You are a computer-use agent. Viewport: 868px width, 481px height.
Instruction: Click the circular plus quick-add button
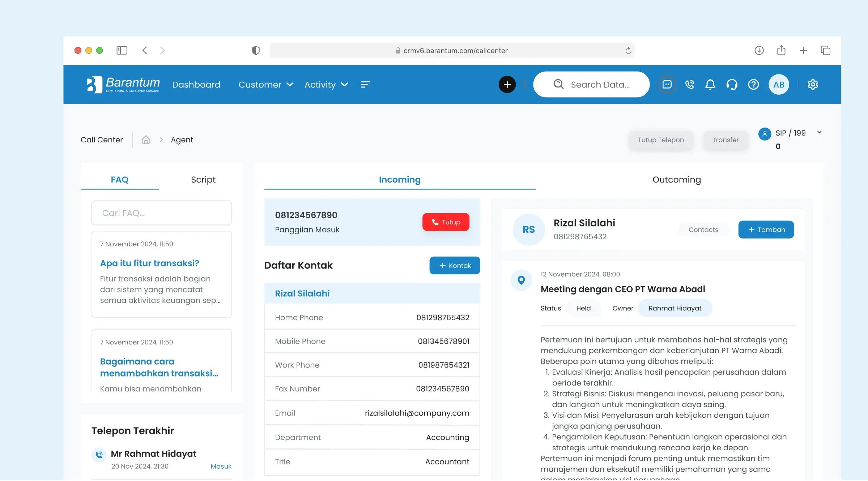coord(507,84)
